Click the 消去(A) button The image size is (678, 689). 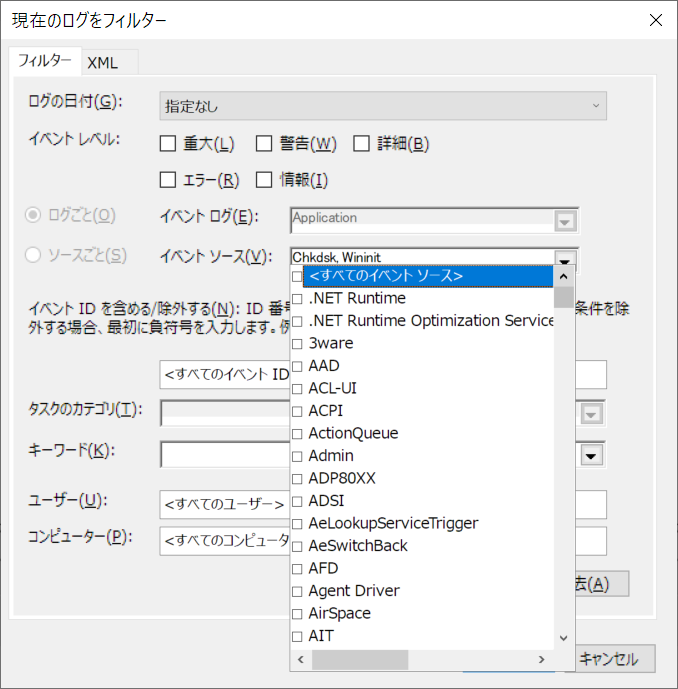point(602,584)
